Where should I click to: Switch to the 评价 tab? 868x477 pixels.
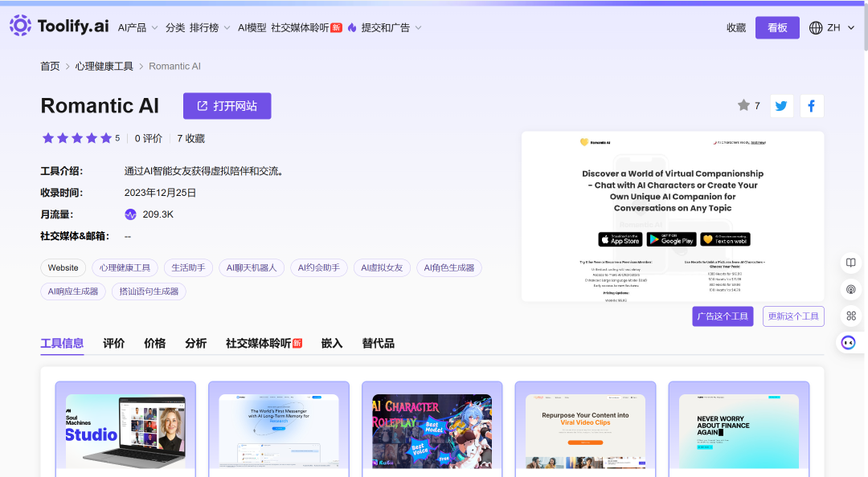113,344
